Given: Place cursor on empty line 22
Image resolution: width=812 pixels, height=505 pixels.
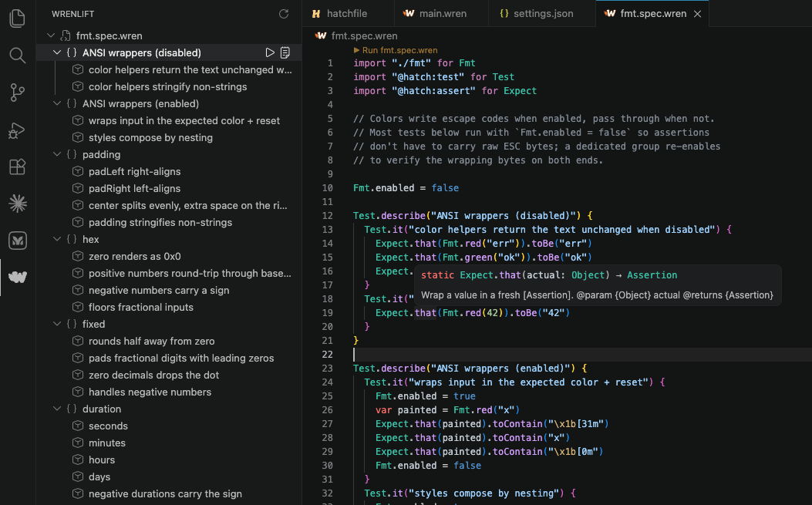Looking at the screenshot, I should [582, 355].
